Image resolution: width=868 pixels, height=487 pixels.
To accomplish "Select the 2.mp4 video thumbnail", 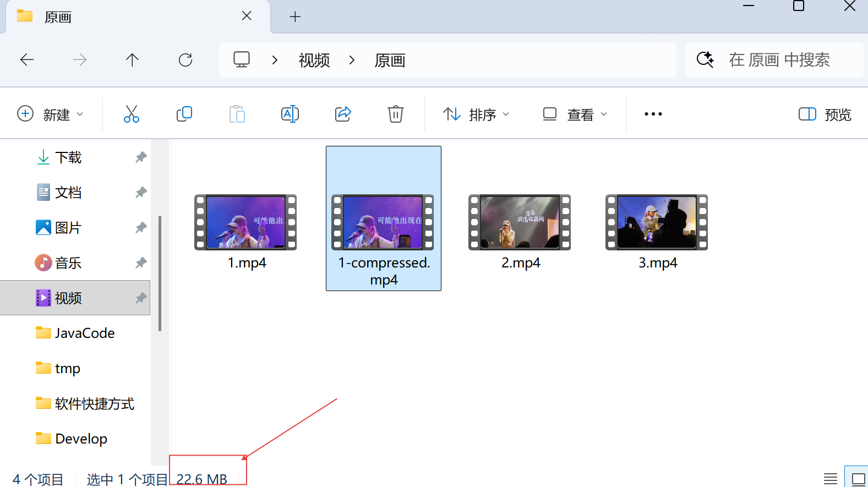I will [x=520, y=223].
